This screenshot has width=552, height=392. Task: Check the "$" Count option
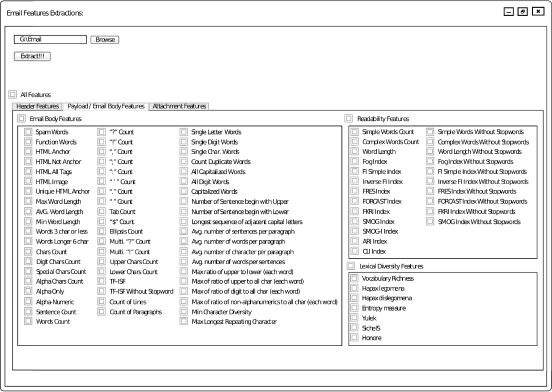(101, 222)
